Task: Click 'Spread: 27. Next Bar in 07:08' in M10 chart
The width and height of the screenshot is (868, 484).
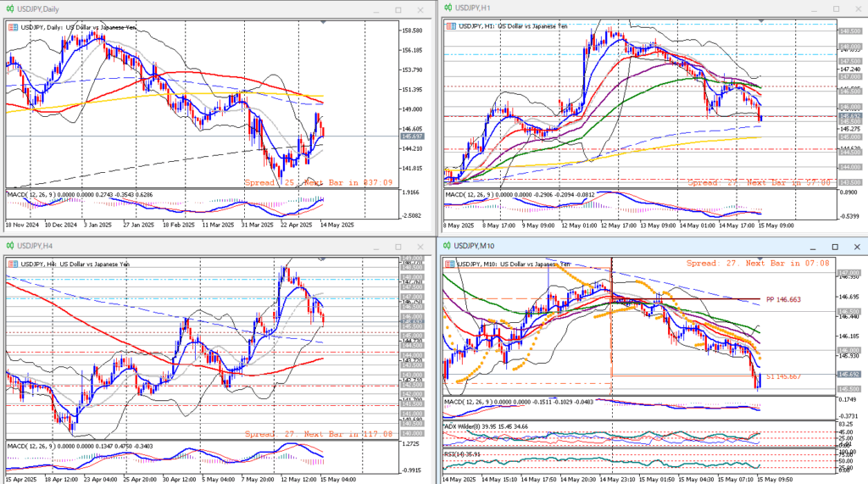Action: pos(758,263)
